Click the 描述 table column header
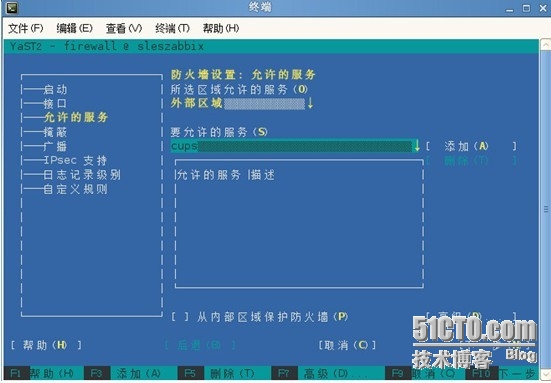 tap(263, 175)
